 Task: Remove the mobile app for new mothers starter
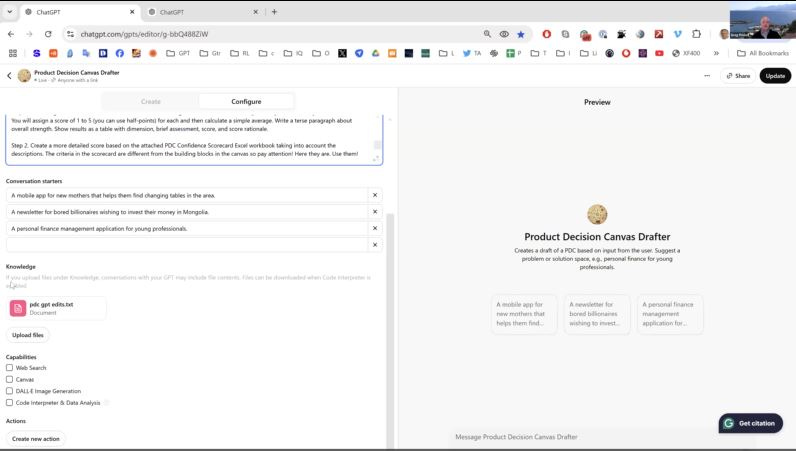point(375,195)
